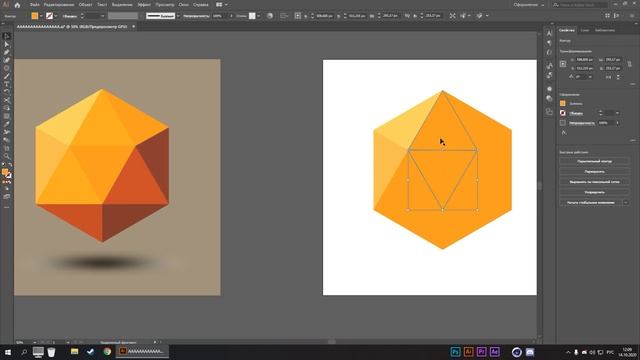Click Обводка stroke swatch in Properties panel
The height and width of the screenshot is (360, 640).
(x=563, y=113)
